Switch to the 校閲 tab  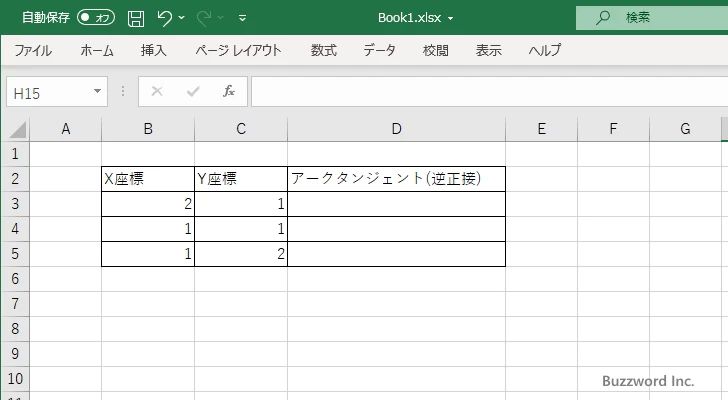tap(436, 50)
